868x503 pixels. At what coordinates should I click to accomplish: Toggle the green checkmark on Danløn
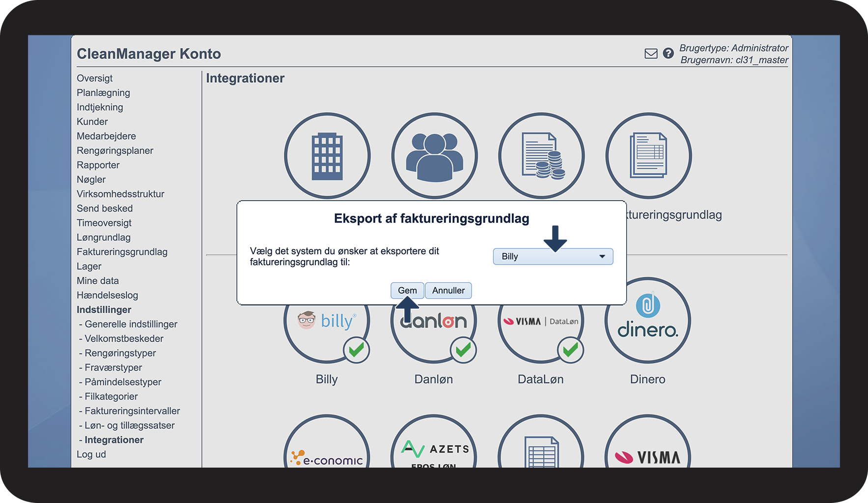(463, 350)
